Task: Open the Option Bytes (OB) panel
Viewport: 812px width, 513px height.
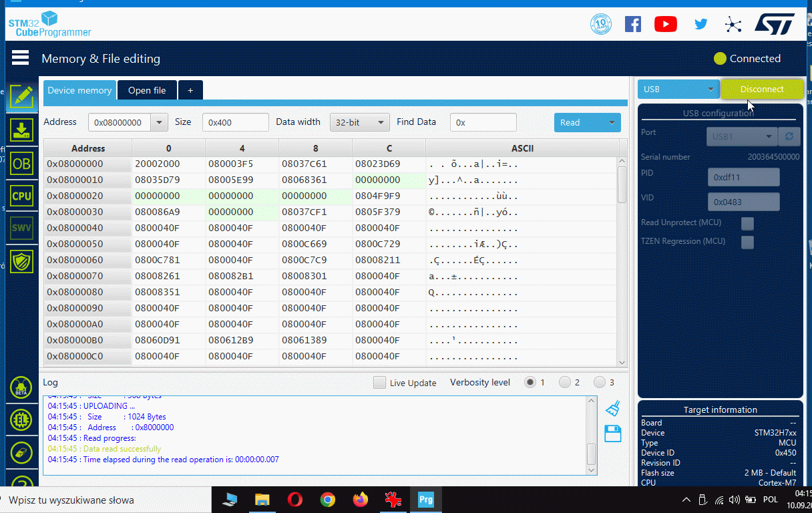Action: (x=21, y=163)
